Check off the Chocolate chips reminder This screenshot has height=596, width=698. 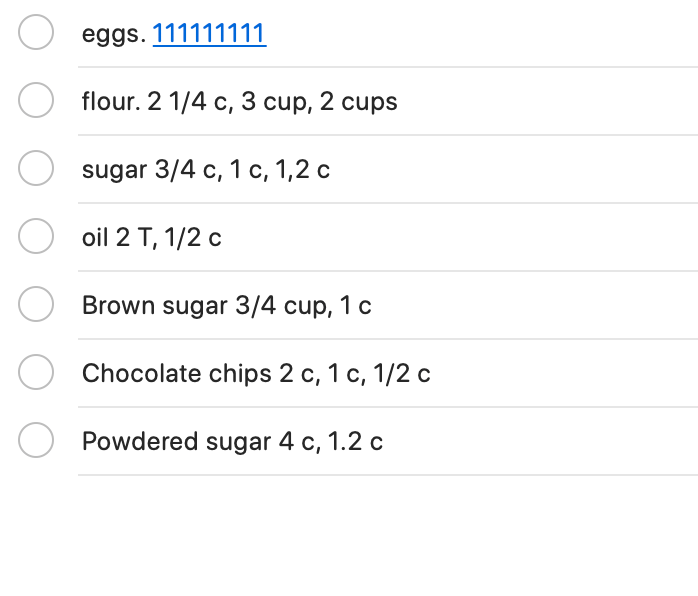coord(36,374)
